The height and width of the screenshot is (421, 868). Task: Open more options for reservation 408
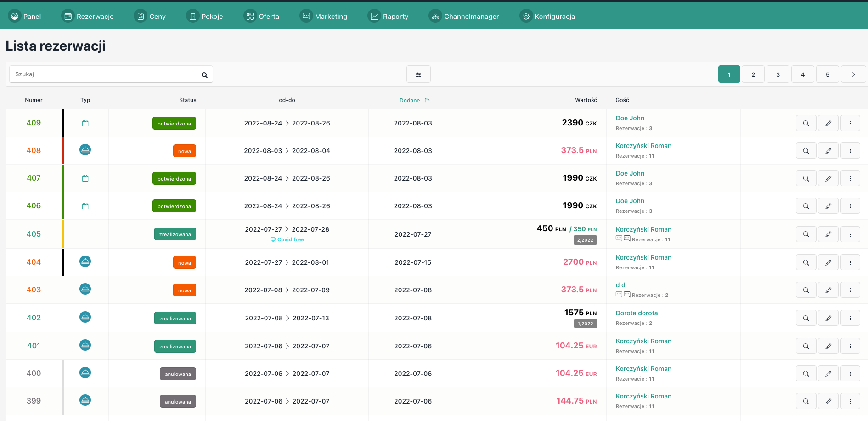(850, 151)
